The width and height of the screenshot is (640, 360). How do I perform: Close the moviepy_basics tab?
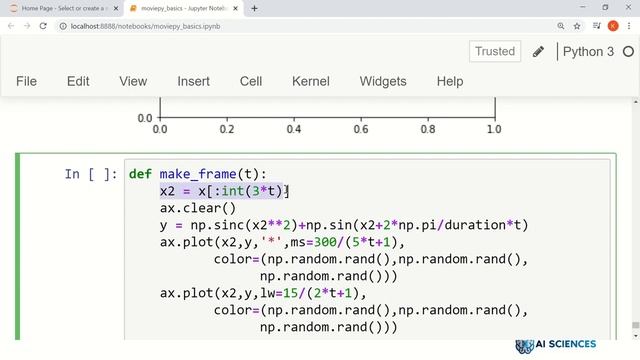pyautogui.click(x=236, y=8)
